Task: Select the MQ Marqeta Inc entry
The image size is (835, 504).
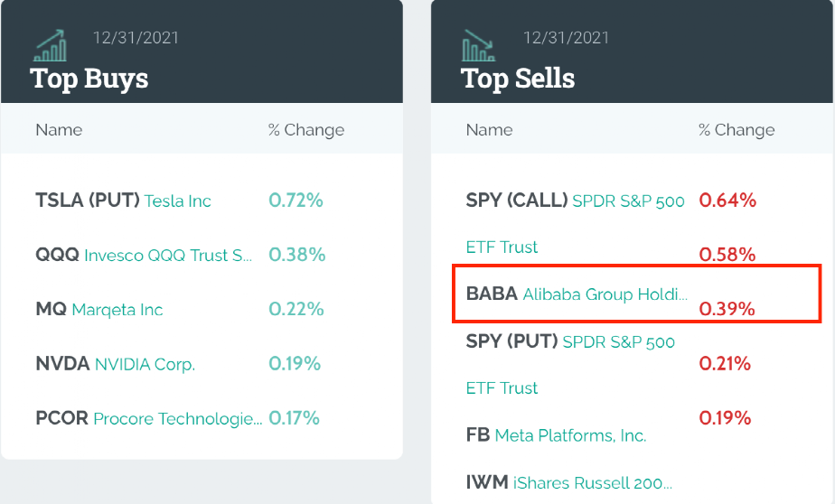Action: tap(99, 309)
